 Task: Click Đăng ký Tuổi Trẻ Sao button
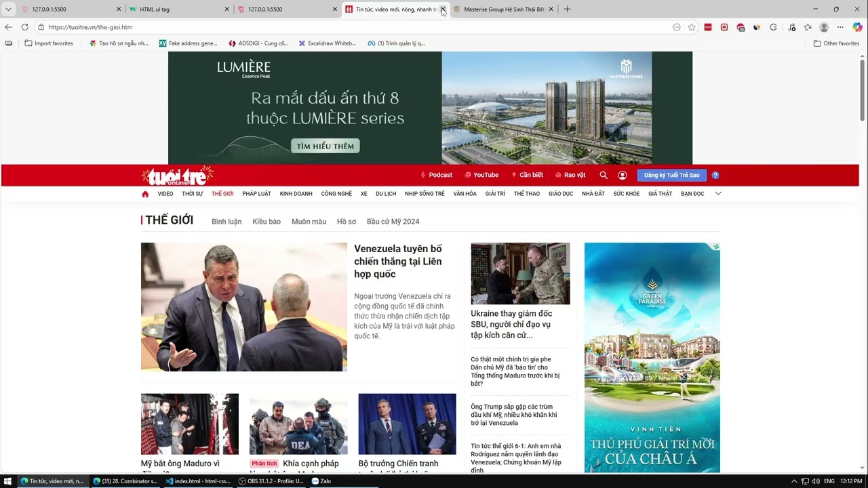[672, 175]
